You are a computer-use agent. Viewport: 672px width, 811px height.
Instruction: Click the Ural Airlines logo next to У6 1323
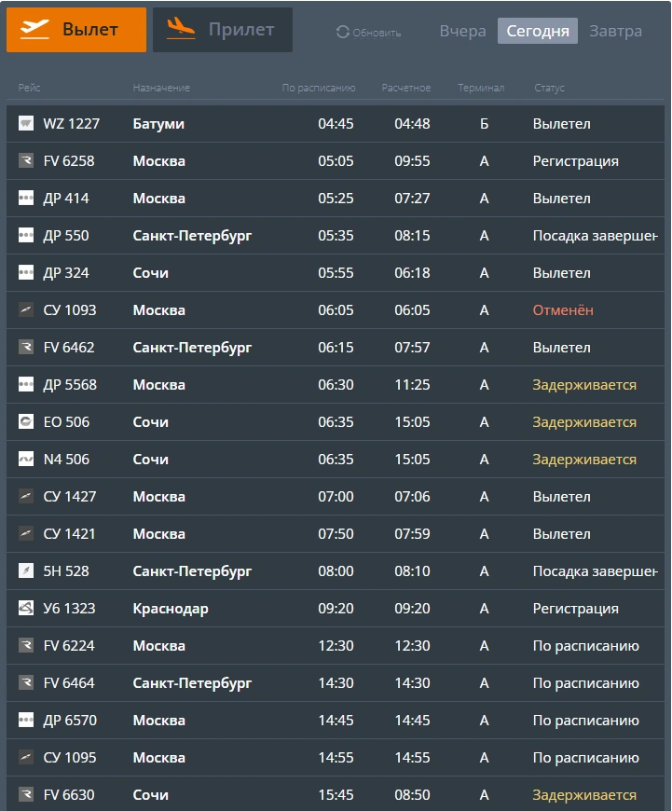pos(26,608)
